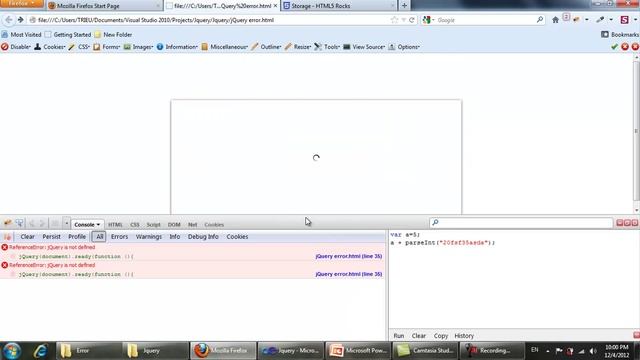Click Firebug's back arrow in panel toolbar

(x=32, y=223)
